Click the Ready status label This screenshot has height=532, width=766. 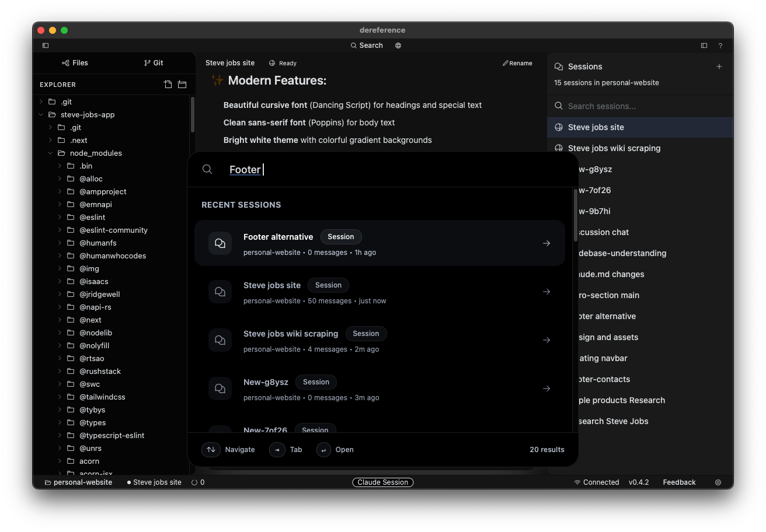click(288, 63)
